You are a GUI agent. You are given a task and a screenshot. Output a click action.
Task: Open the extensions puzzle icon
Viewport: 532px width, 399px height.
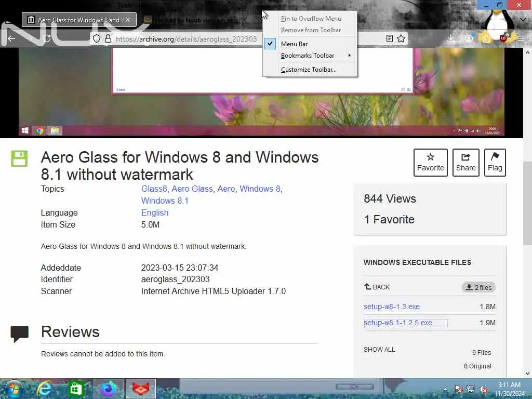click(x=486, y=38)
